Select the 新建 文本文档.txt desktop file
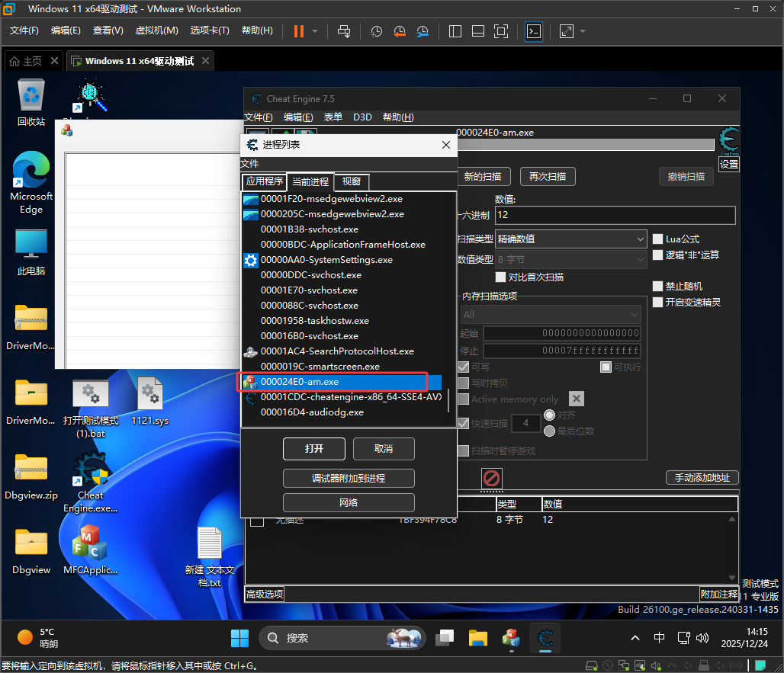 pos(210,557)
